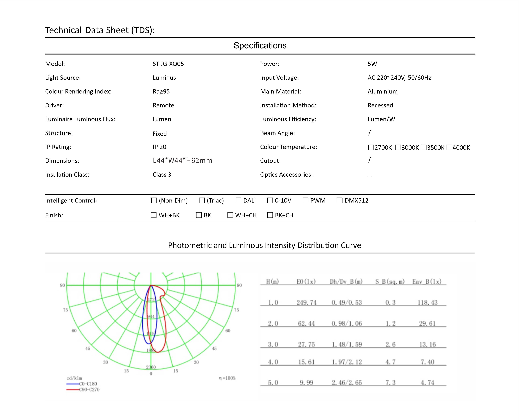Tick the WH+CH finish checkbox
This screenshot has width=519, height=420.
pyautogui.click(x=230, y=215)
